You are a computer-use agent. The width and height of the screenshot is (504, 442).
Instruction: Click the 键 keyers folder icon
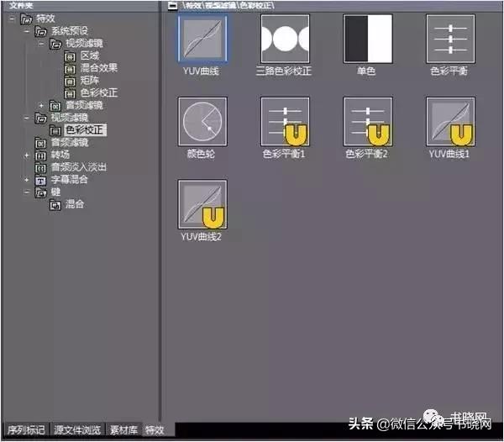point(41,192)
